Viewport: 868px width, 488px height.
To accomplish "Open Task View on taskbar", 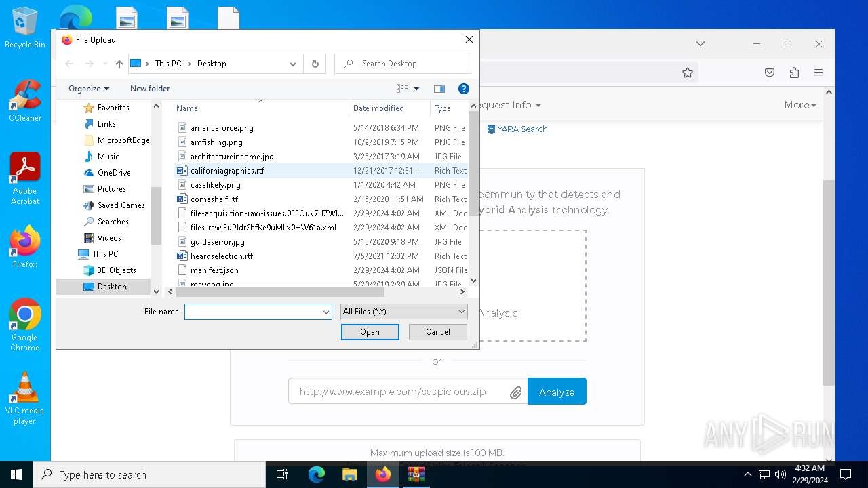I will point(283,474).
